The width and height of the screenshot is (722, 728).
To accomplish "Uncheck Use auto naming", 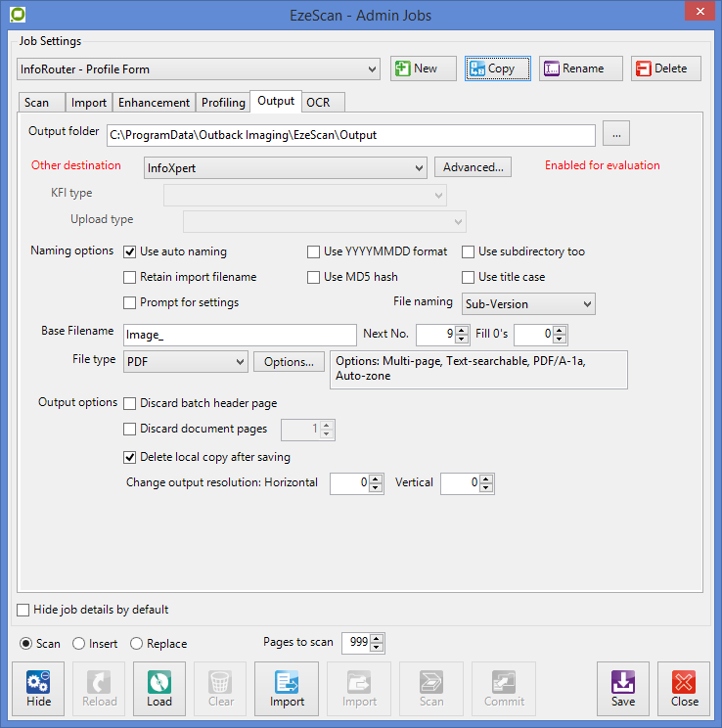I will click(130, 251).
